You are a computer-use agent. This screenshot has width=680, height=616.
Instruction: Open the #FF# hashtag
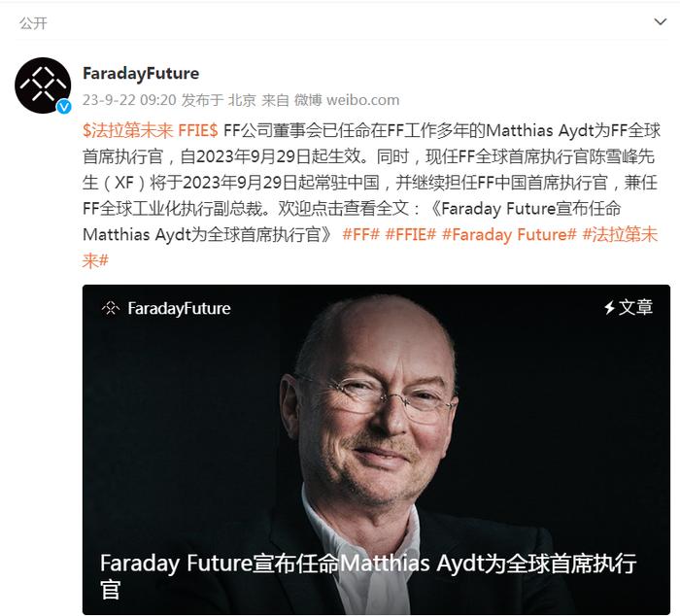pos(360,235)
